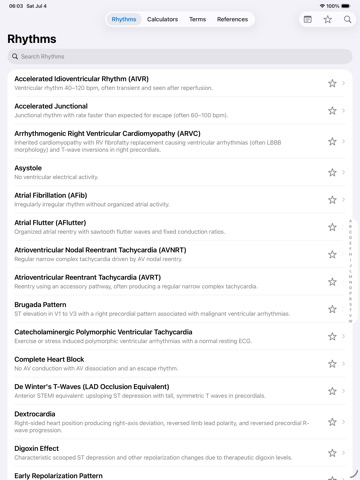View Atrial Fibrillation (AFib) details

point(180,200)
